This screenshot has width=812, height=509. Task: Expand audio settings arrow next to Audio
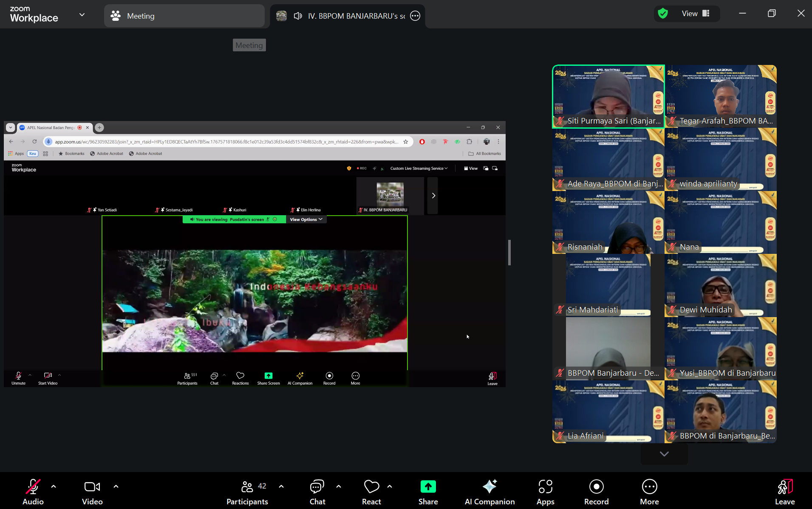point(54,487)
